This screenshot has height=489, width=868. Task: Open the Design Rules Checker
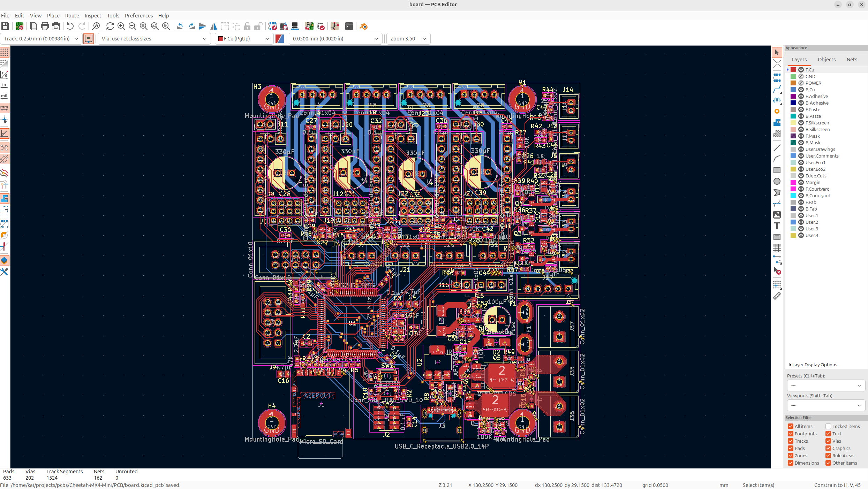[x=321, y=26]
